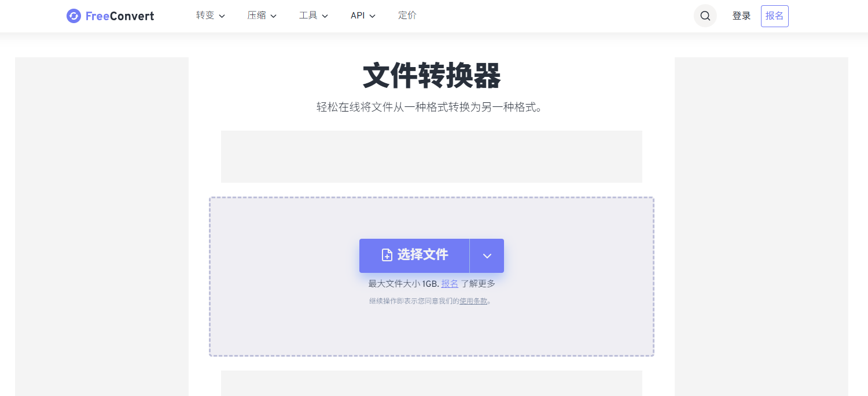Click the 选择文件 button
Screen dimensions: 868x396
click(414, 256)
